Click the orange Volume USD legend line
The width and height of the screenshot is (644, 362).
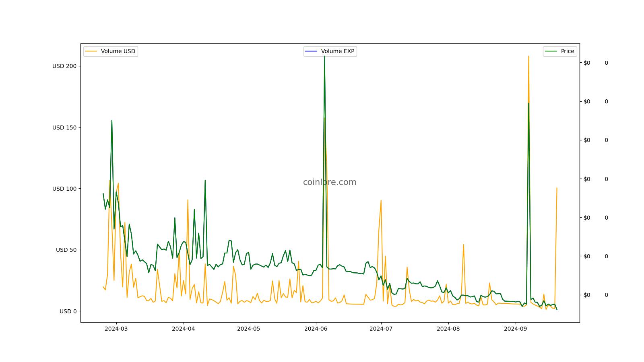(x=91, y=51)
